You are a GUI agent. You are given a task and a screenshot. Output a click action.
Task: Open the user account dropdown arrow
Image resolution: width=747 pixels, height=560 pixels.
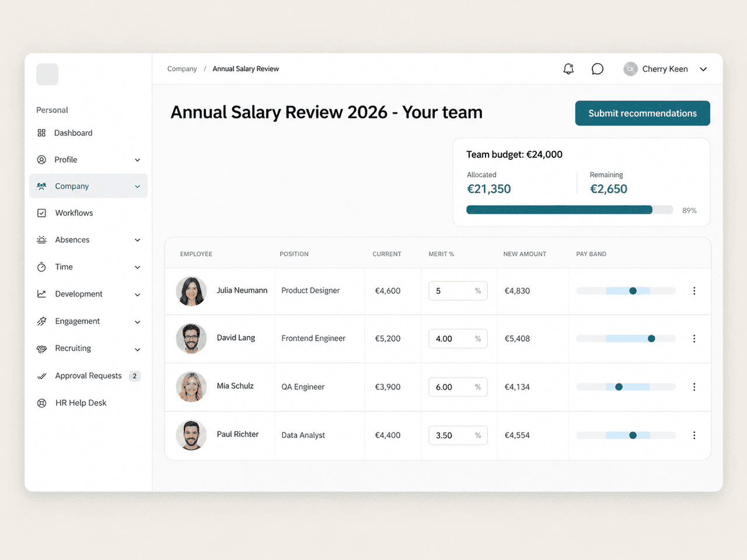click(703, 69)
